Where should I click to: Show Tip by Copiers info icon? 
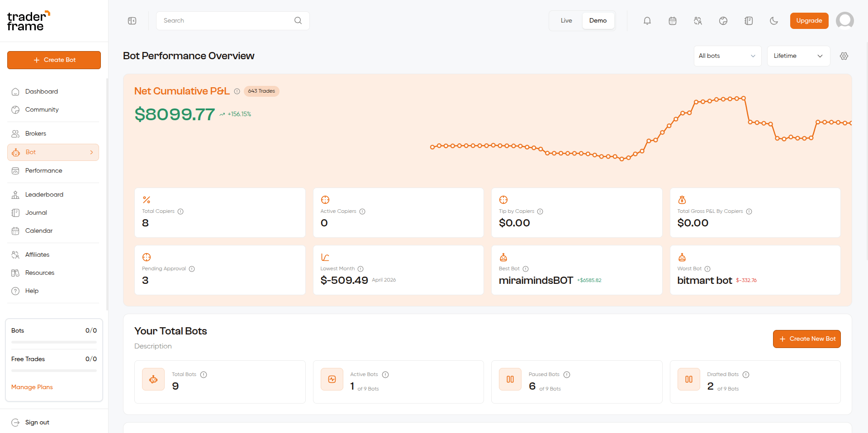(x=540, y=212)
